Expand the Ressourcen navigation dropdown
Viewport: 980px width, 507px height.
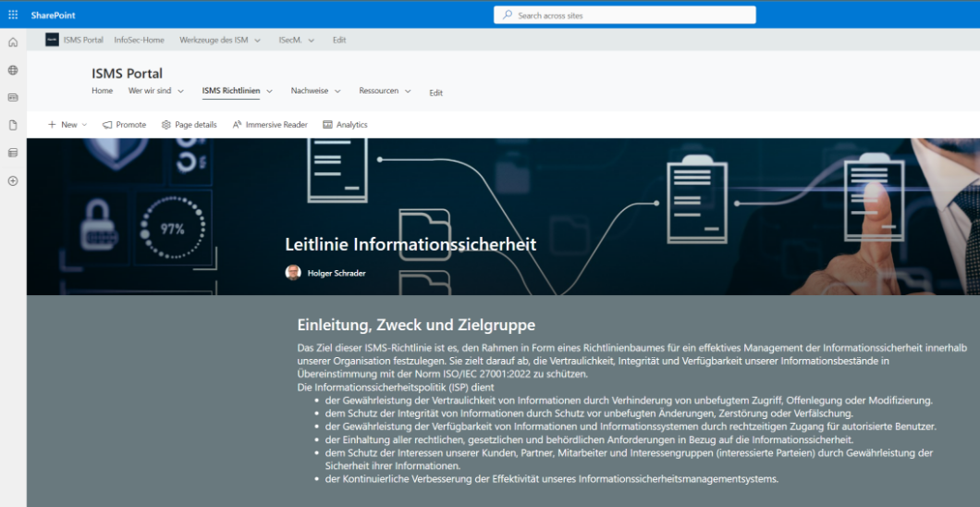385,91
